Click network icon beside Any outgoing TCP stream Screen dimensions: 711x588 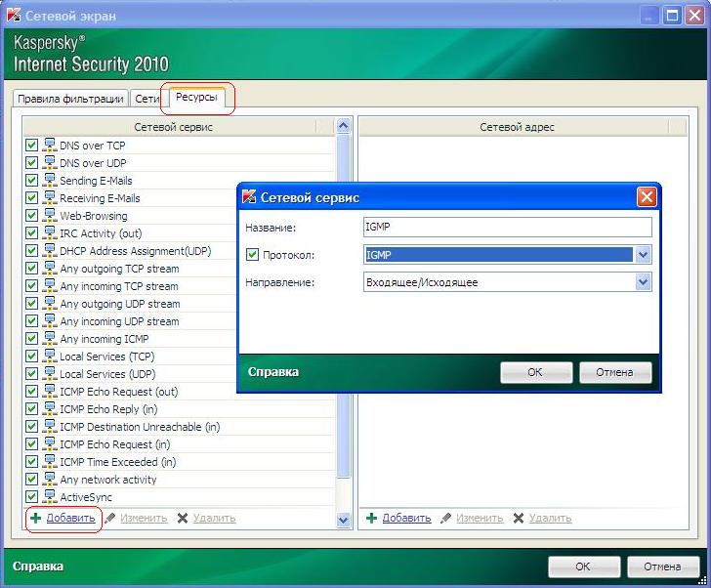tap(50, 269)
